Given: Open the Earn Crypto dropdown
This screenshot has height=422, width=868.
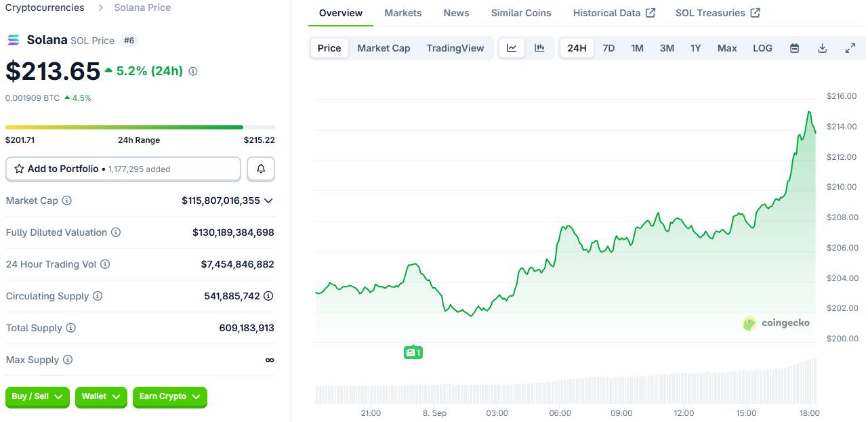Looking at the screenshot, I should pyautogui.click(x=169, y=397).
